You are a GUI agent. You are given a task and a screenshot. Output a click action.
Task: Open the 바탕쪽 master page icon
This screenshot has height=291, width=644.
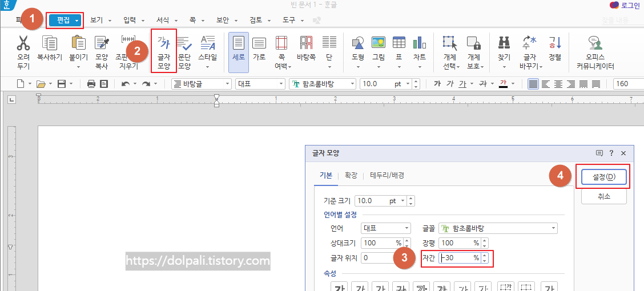(x=307, y=43)
